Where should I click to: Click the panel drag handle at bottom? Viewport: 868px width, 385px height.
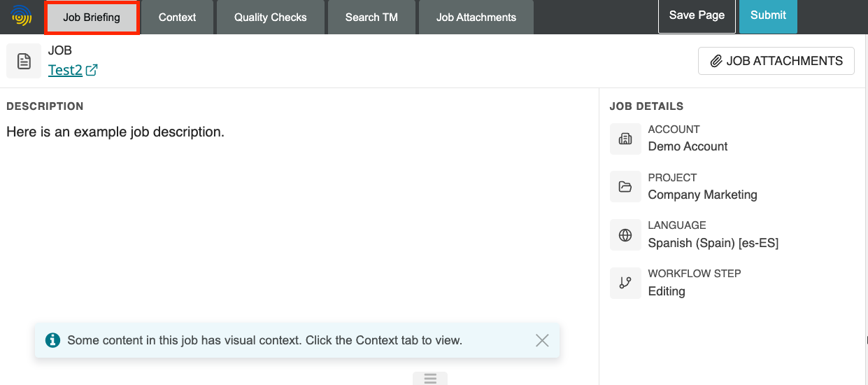430,379
